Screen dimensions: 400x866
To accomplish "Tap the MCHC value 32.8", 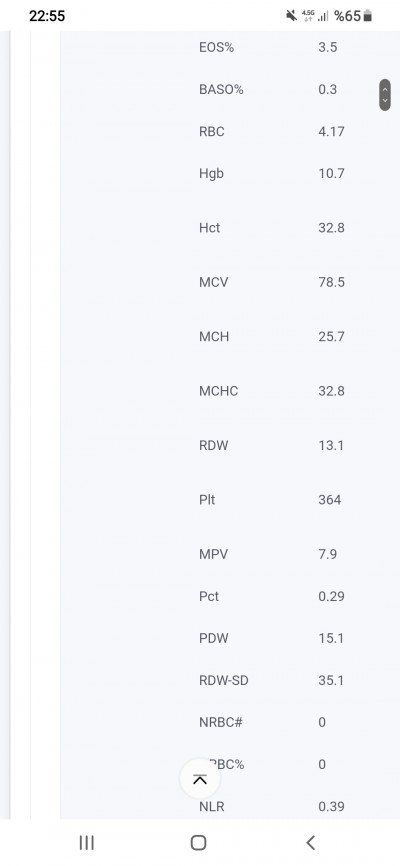I will pos(331,391).
